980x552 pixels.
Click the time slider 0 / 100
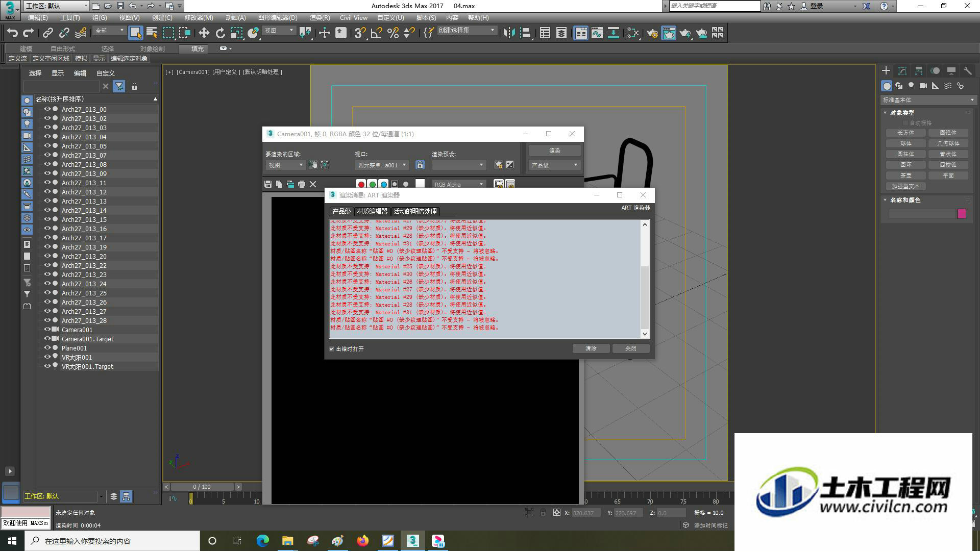pos(202,487)
